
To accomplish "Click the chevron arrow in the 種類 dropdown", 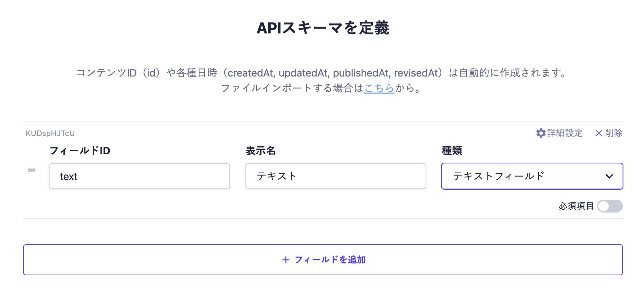I will 609,176.
